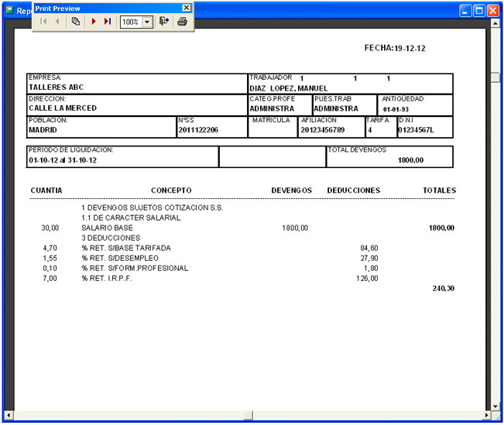Click % RET. S/FORM.PROFESIONAL row

click(135, 268)
